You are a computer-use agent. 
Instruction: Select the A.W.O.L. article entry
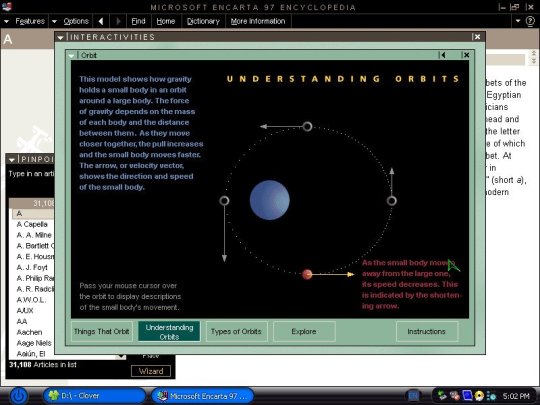pyautogui.click(x=31, y=300)
